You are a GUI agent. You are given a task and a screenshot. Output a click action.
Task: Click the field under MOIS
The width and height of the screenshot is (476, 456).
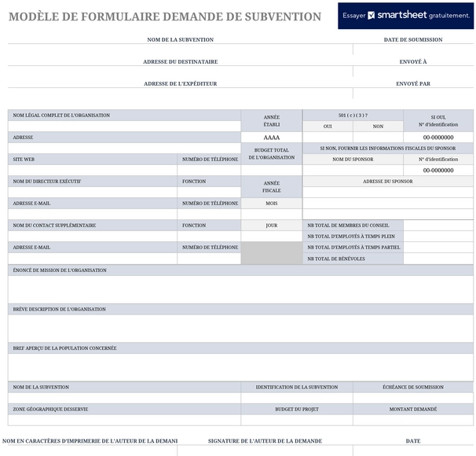(x=272, y=214)
